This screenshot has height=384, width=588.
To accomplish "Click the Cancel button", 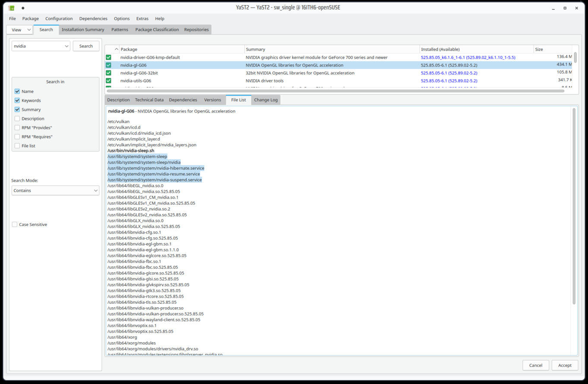I will pyautogui.click(x=536, y=365).
